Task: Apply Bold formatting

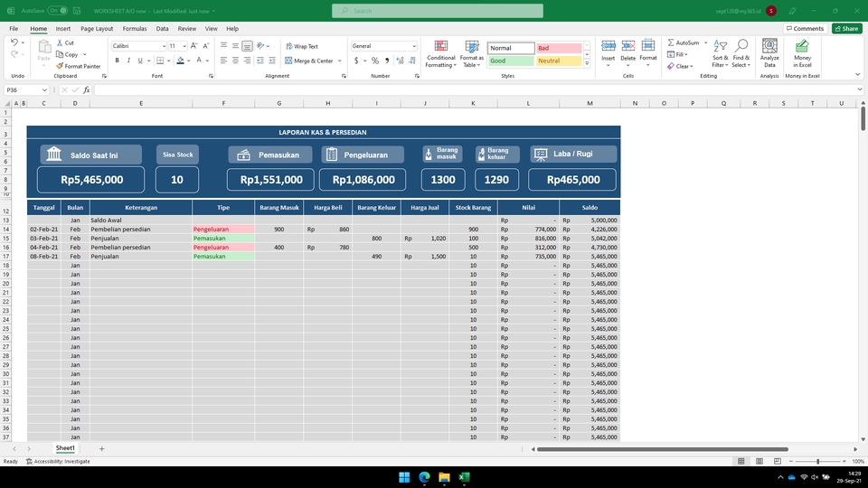Action: point(117,61)
